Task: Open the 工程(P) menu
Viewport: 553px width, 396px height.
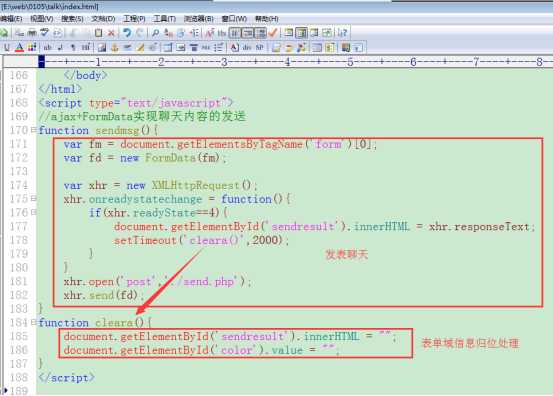Action: tap(134, 19)
